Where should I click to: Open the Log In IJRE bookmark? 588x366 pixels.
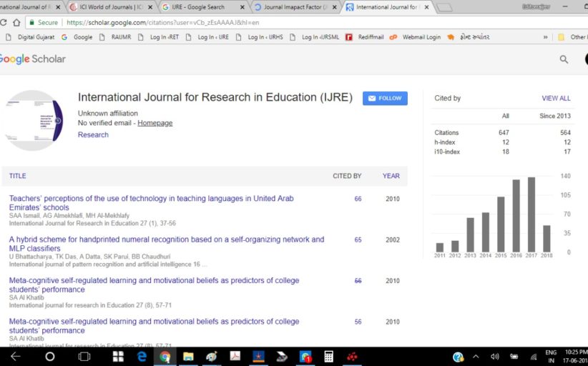pos(207,37)
